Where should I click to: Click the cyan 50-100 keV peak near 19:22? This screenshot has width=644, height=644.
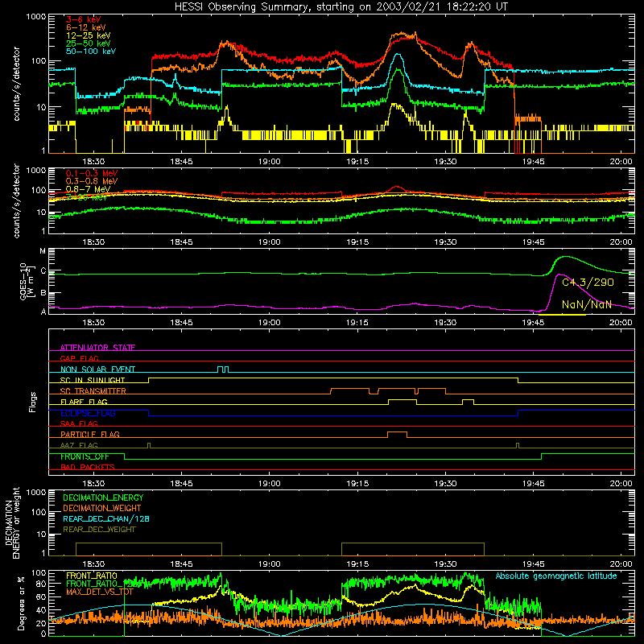point(397,54)
